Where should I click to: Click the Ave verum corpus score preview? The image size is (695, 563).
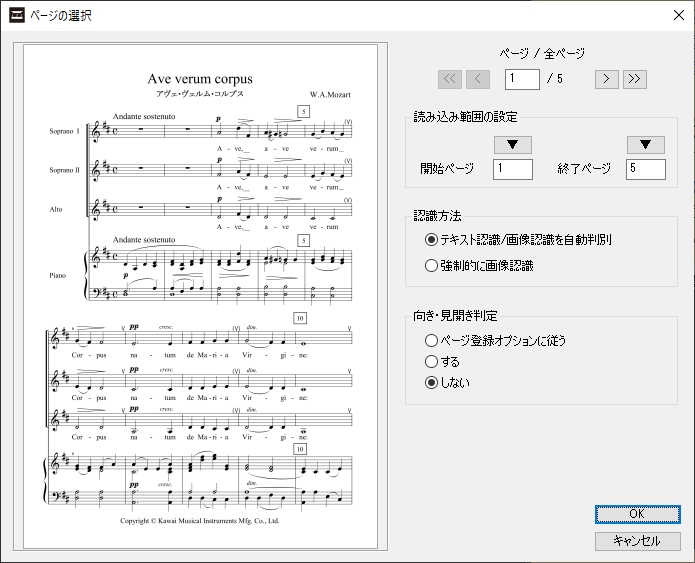(200, 297)
